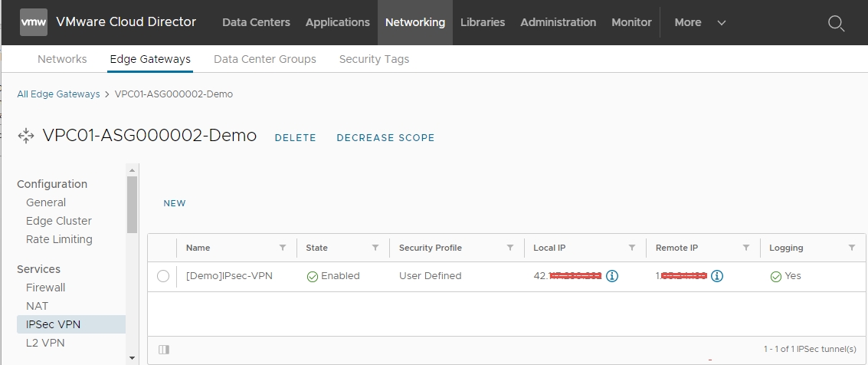Expand the More dropdown menu
The image size is (868, 365).
point(699,22)
